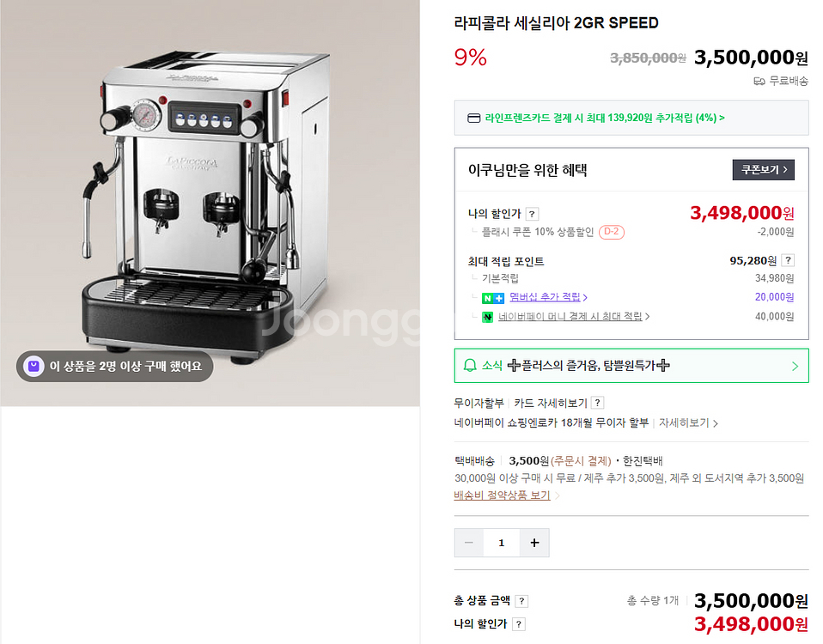This screenshot has width=823, height=644.
Task: Click the bell icon in 소식 banner
Action: (470, 366)
